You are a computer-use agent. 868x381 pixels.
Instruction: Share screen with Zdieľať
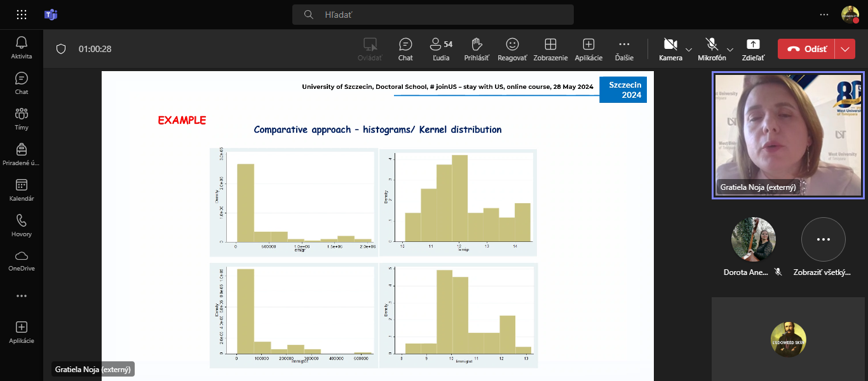(x=753, y=49)
